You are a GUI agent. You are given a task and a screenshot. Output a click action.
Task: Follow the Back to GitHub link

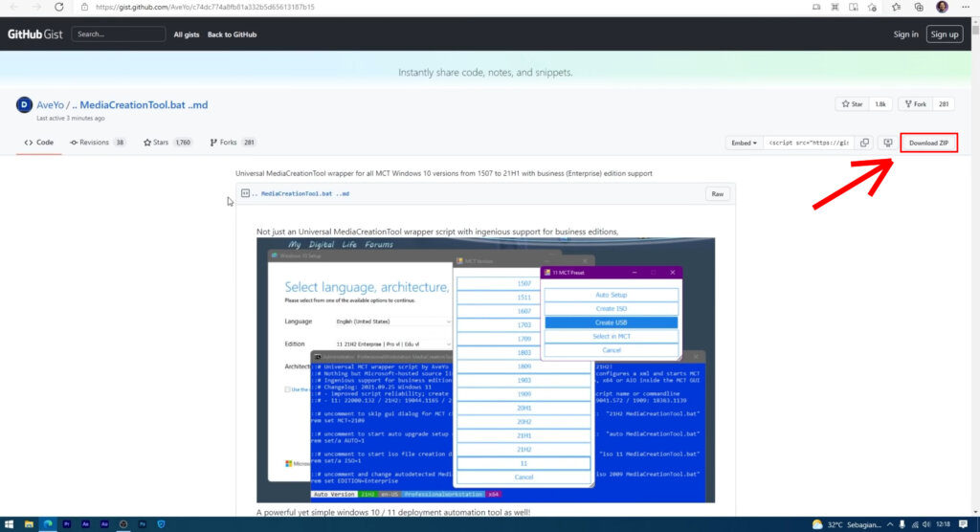232,34
